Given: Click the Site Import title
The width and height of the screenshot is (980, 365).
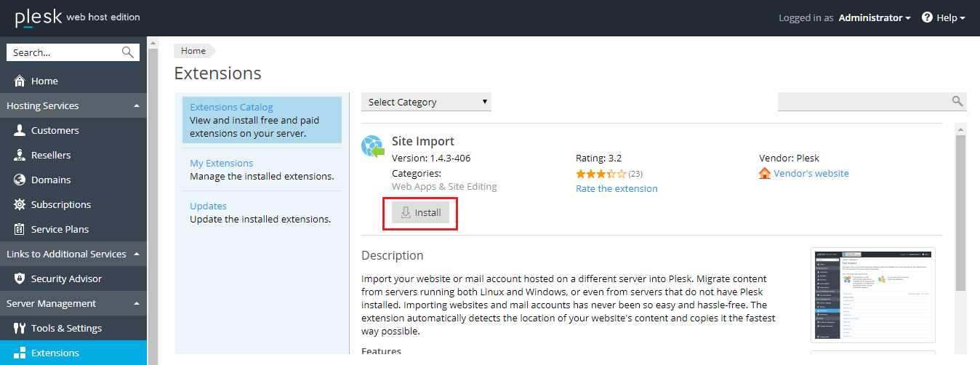Looking at the screenshot, I should coord(423,141).
